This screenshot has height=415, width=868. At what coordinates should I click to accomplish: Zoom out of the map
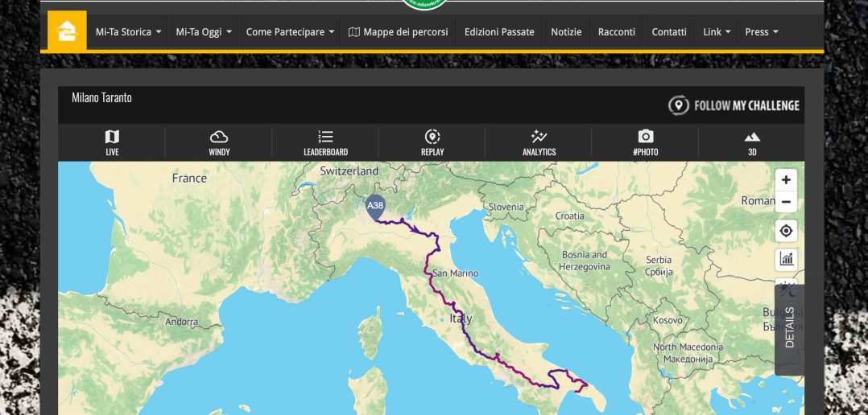coord(786,202)
